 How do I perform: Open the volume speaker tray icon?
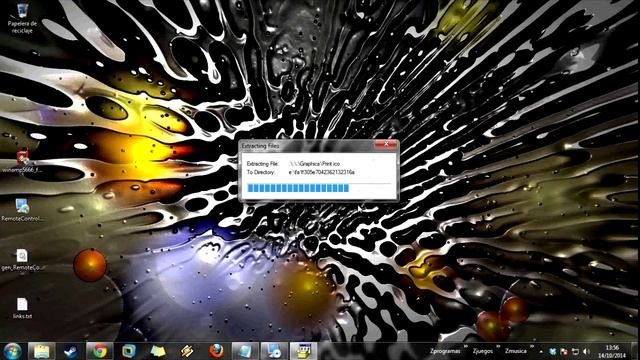pos(587,351)
